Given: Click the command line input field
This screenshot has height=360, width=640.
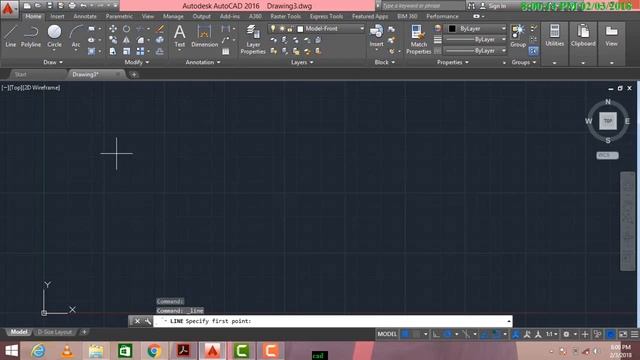Looking at the screenshot, I should coord(333,321).
